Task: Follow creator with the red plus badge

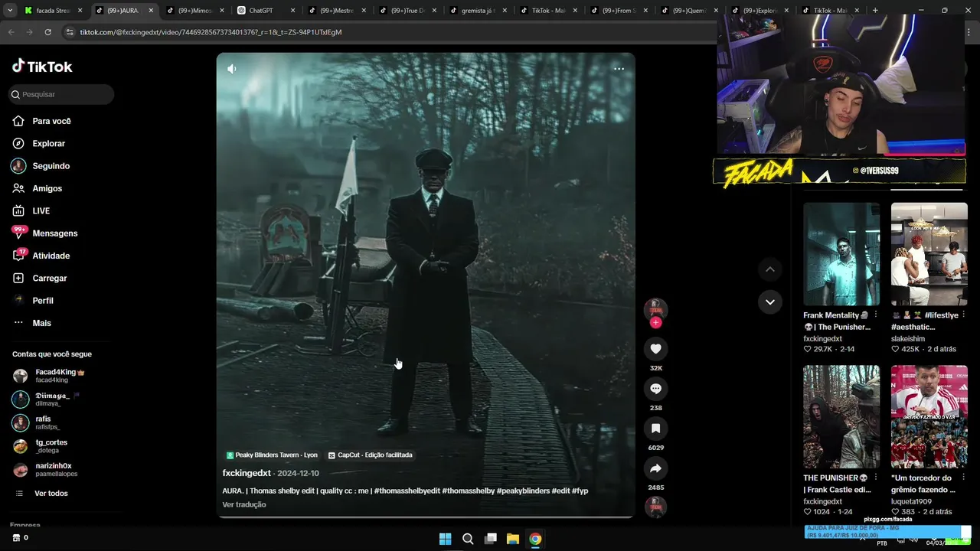Action: coord(655,323)
